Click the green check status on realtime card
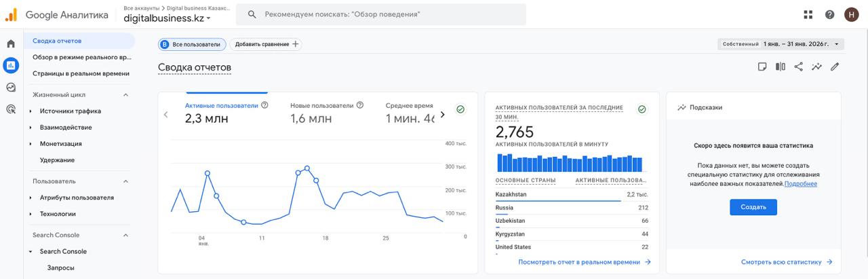Viewport: 868px width, 279px height. pyautogui.click(x=642, y=109)
